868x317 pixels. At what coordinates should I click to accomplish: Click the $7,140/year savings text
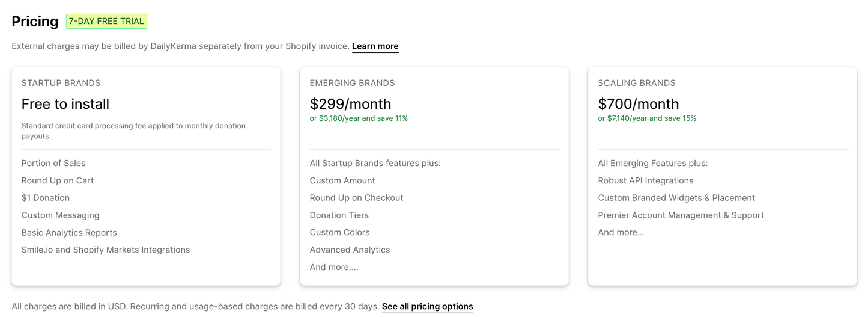tap(647, 118)
